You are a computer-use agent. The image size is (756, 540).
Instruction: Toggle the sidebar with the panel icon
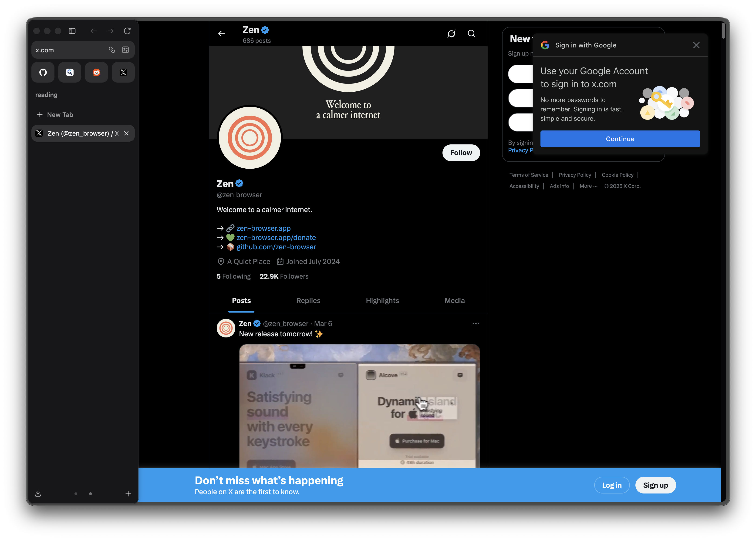[72, 31]
